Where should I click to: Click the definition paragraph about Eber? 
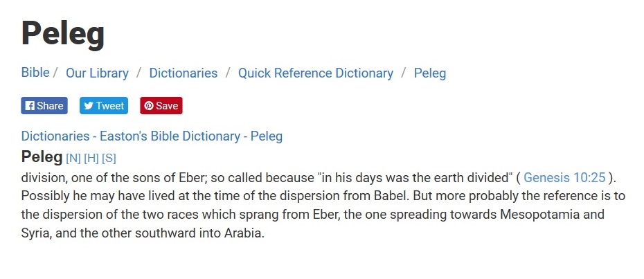[323, 206]
